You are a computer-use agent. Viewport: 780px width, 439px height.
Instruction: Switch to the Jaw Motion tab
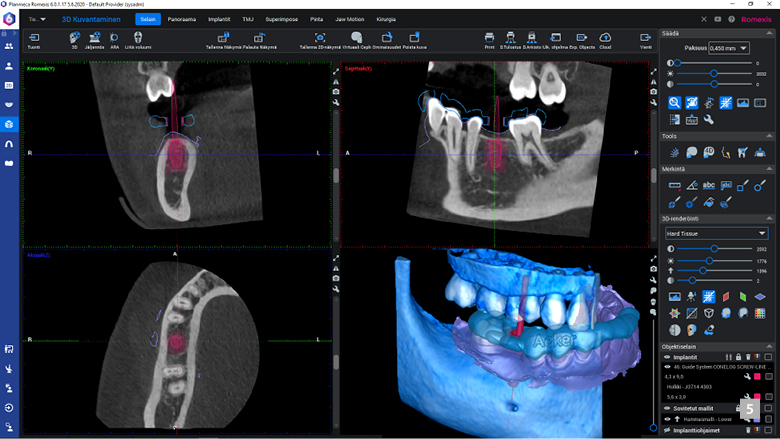(350, 19)
